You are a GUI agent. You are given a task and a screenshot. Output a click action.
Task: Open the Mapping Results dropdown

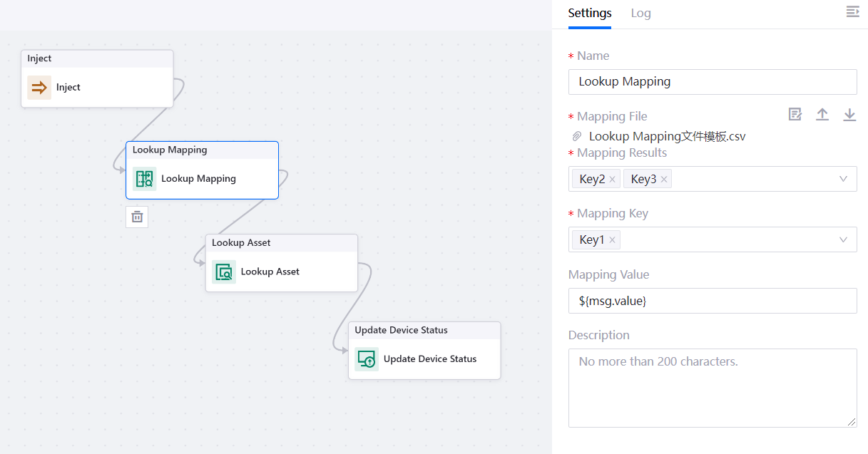click(843, 179)
